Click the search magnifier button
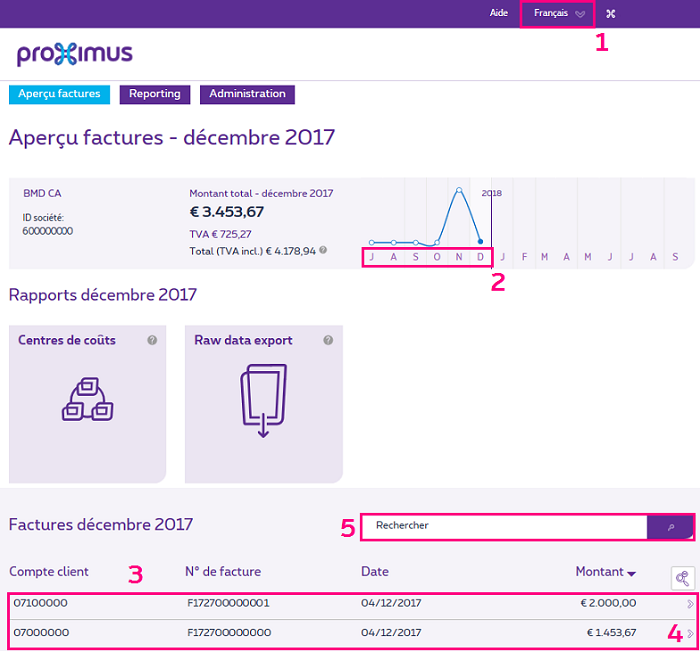Viewport: 700px width, 652px height. point(671,526)
